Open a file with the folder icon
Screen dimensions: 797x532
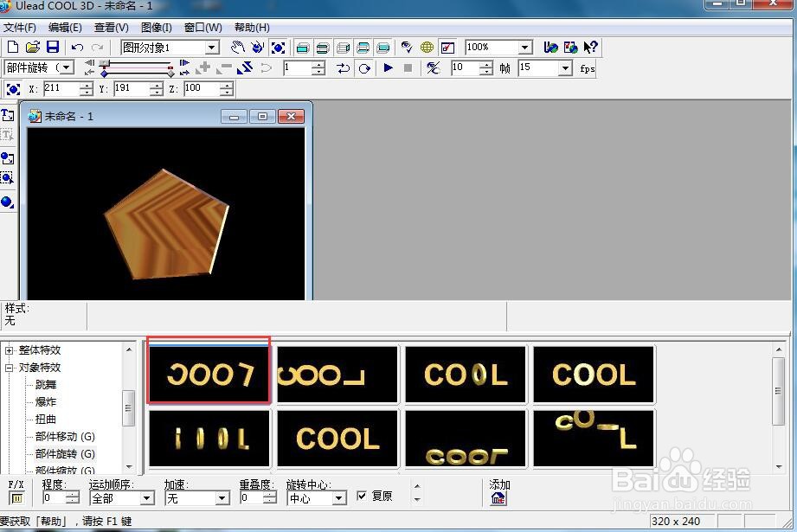click(x=33, y=48)
